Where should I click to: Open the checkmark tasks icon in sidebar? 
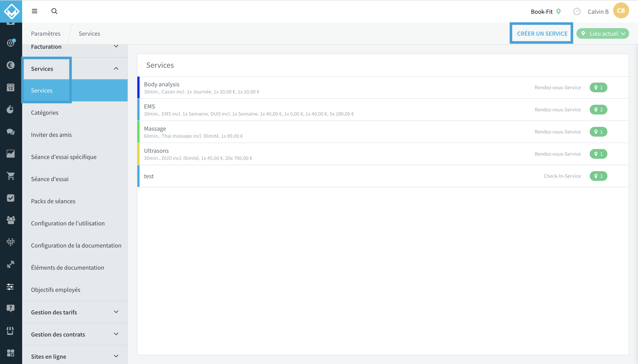pyautogui.click(x=10, y=198)
